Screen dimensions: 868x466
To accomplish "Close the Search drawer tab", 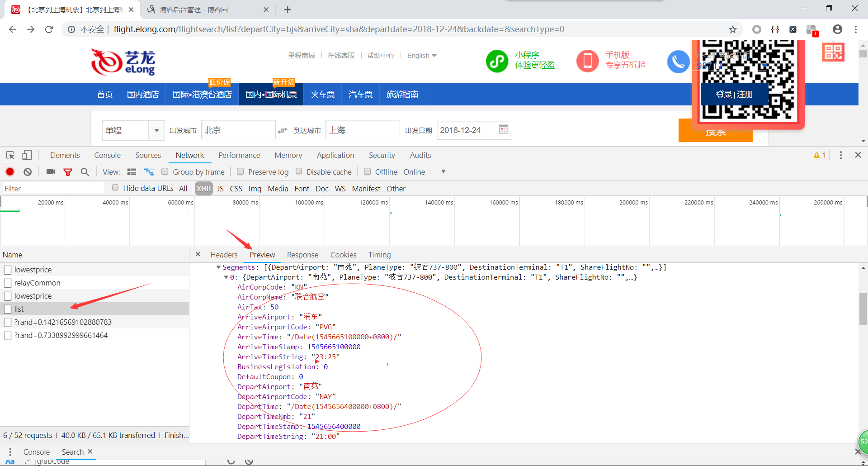I will [90, 452].
